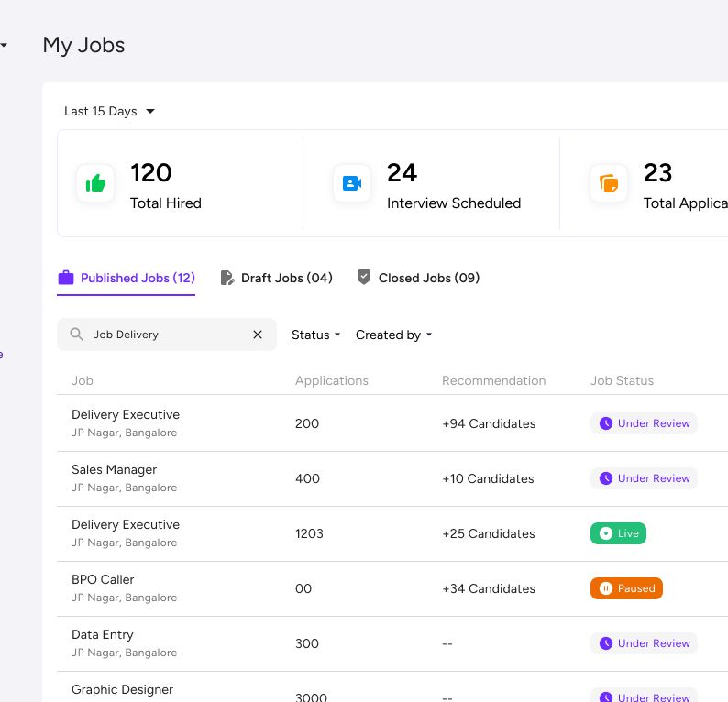Click the green thumbs-up Total Hired icon
Screen dimensions: 728x702
point(95,183)
